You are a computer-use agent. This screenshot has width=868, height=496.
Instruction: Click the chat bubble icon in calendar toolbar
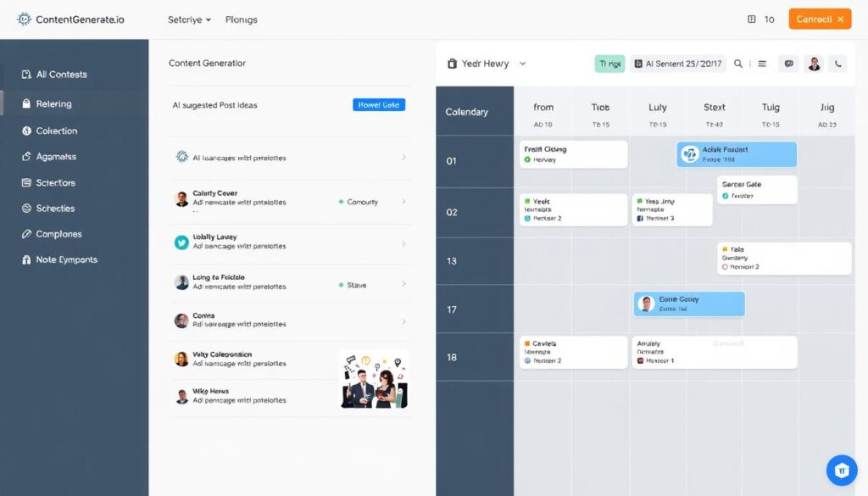pyautogui.click(x=788, y=64)
